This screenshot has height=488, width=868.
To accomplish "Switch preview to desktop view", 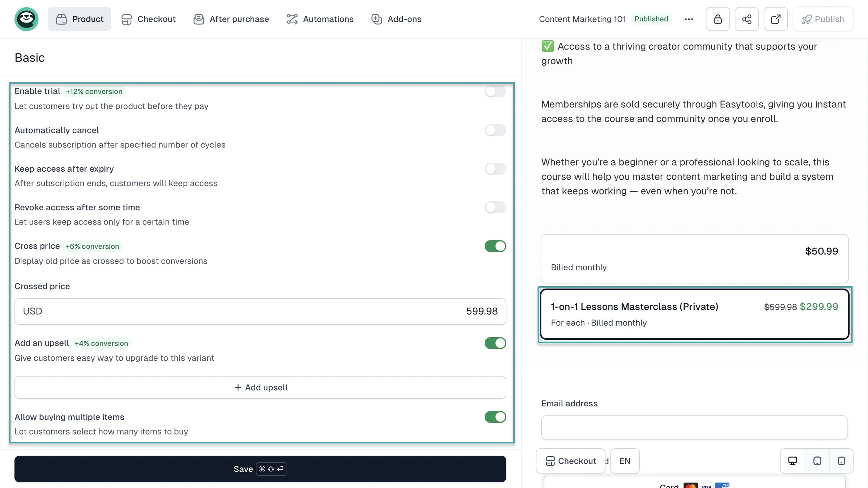I will pyautogui.click(x=792, y=461).
